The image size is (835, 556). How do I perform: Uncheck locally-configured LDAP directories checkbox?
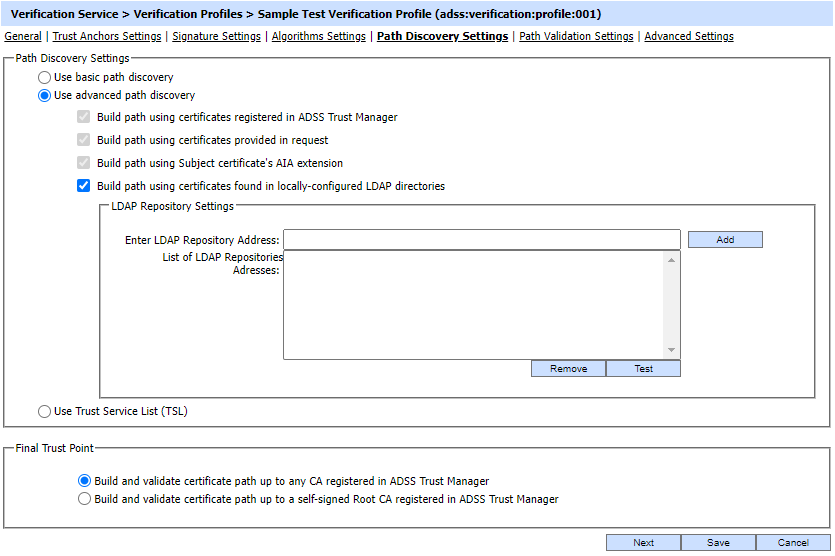tap(84, 185)
